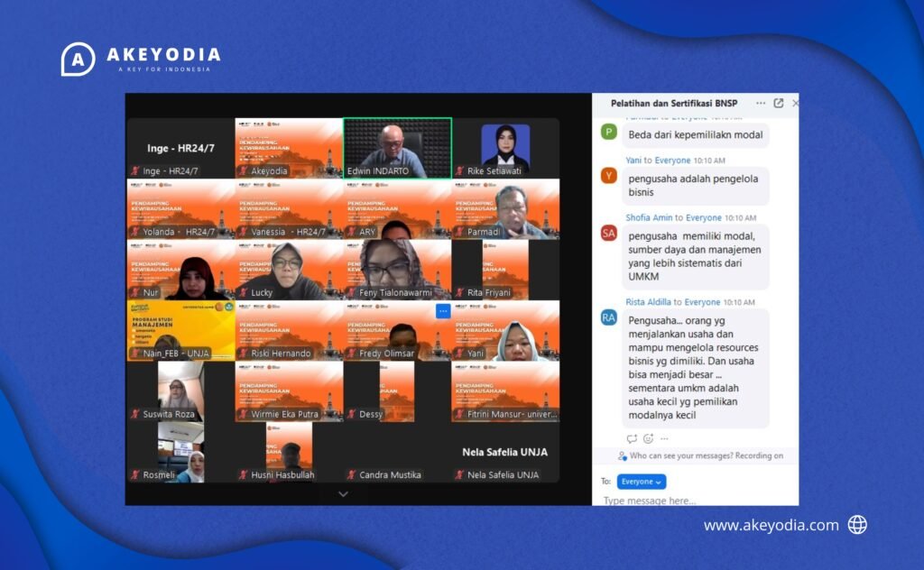Click muted mic icon on Parmadi tile
This screenshot has height=570, width=924.
459,232
